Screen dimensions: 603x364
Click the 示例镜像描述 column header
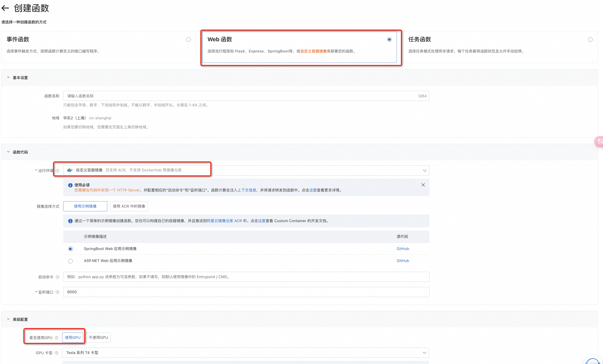tap(95, 236)
